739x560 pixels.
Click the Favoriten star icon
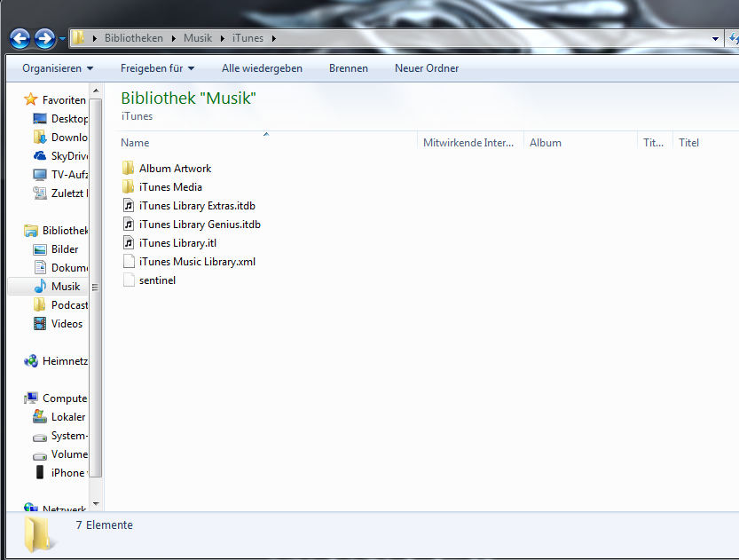click(31, 99)
